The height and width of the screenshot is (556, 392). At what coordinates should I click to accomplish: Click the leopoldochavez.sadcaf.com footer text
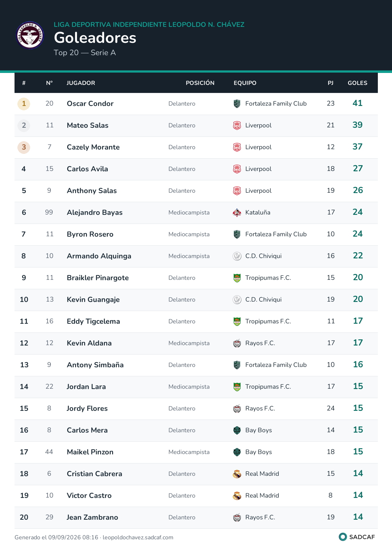[x=138, y=537]
